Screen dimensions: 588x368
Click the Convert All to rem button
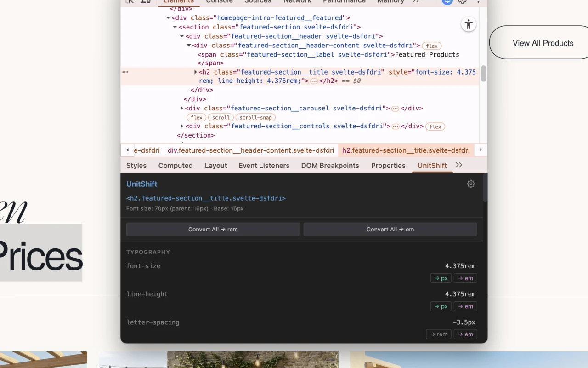213,229
